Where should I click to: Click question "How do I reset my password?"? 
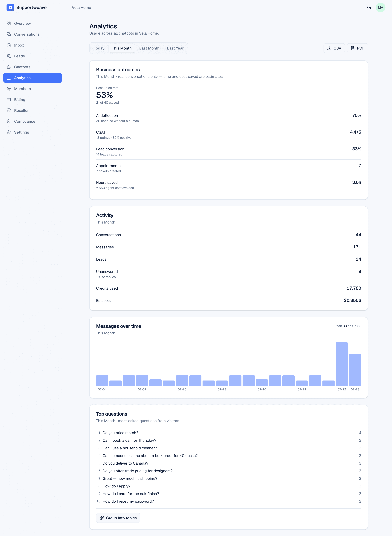[128, 501]
